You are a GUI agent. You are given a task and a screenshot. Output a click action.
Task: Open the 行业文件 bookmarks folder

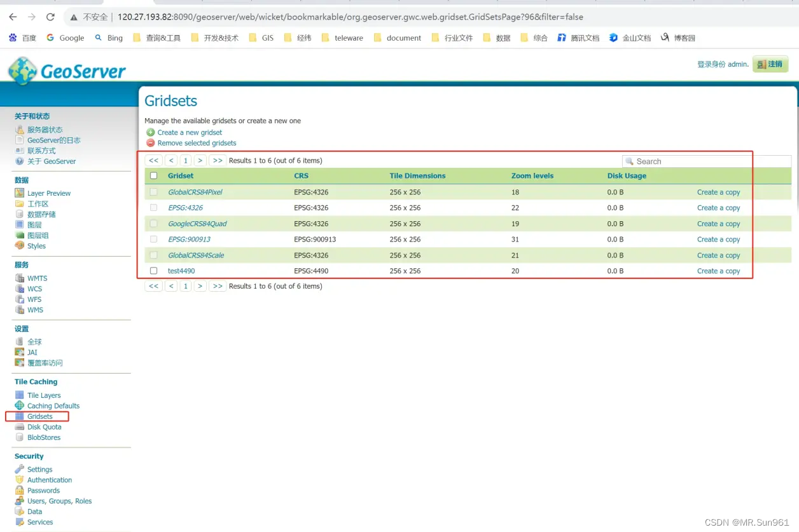coord(452,38)
